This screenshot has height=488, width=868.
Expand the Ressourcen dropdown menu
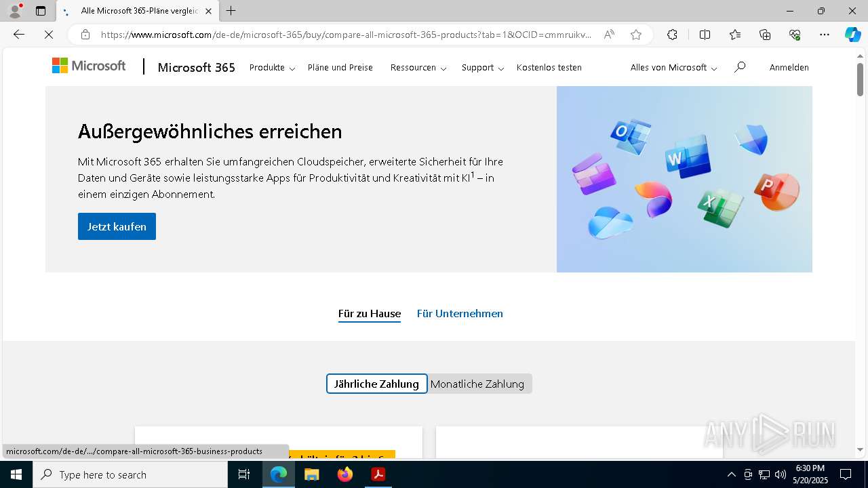pos(418,68)
